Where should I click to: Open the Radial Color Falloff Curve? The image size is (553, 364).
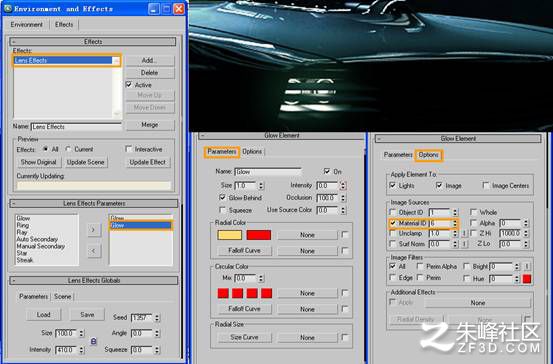[x=244, y=251]
